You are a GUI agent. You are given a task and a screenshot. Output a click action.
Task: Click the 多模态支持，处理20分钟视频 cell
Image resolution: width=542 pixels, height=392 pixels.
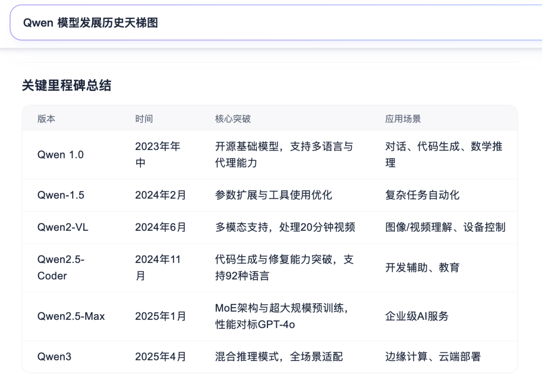(285, 227)
